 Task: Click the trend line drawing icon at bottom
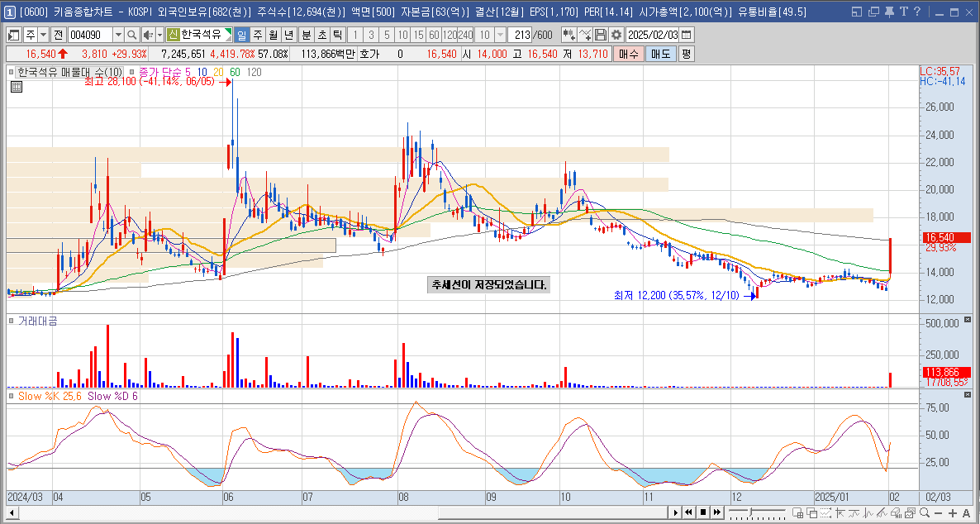pyautogui.click(x=882, y=512)
